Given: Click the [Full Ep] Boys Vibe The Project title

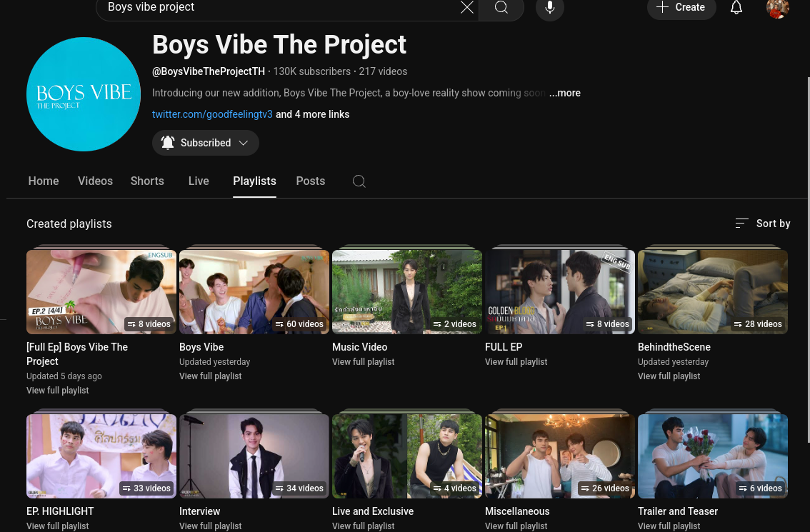Looking at the screenshot, I should tap(77, 353).
